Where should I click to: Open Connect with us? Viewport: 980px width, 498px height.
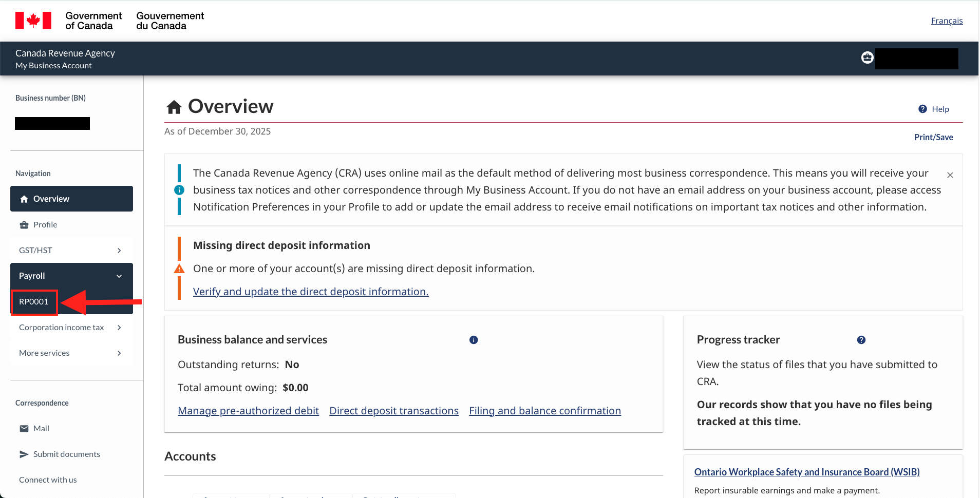point(48,480)
